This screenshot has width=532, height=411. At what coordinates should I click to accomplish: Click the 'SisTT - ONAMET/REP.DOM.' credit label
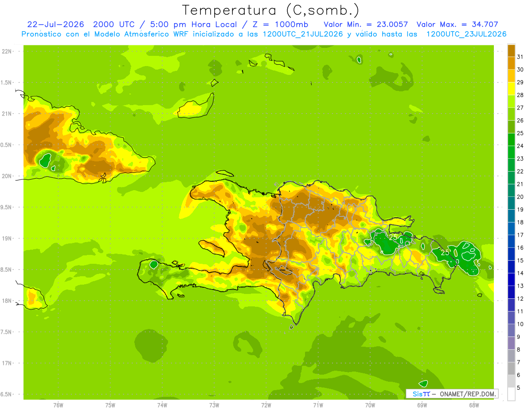(452, 394)
